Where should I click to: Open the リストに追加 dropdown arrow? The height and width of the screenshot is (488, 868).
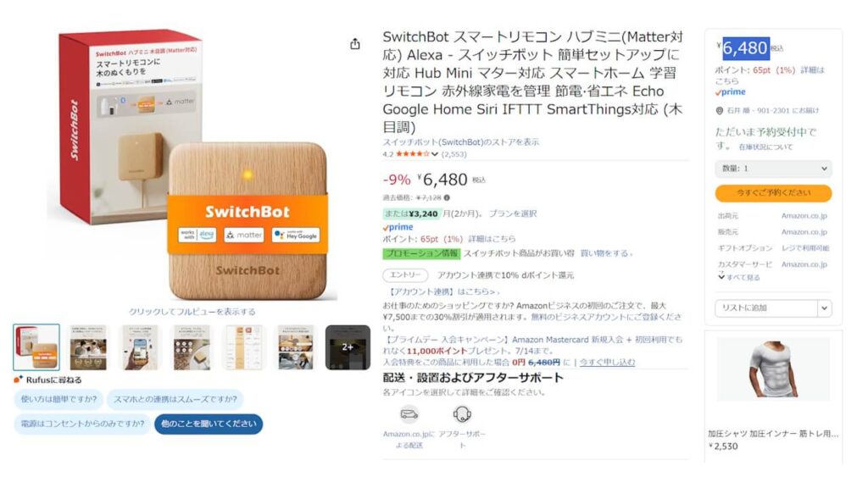pos(823,308)
